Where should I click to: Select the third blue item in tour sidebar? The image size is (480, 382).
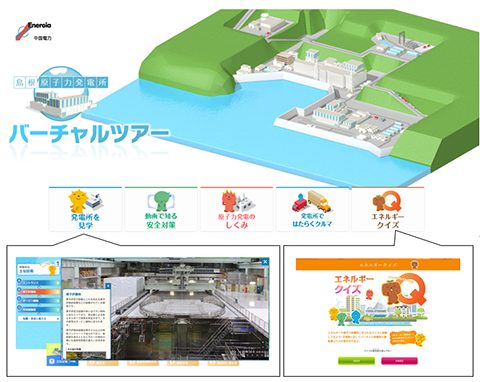click(x=39, y=300)
